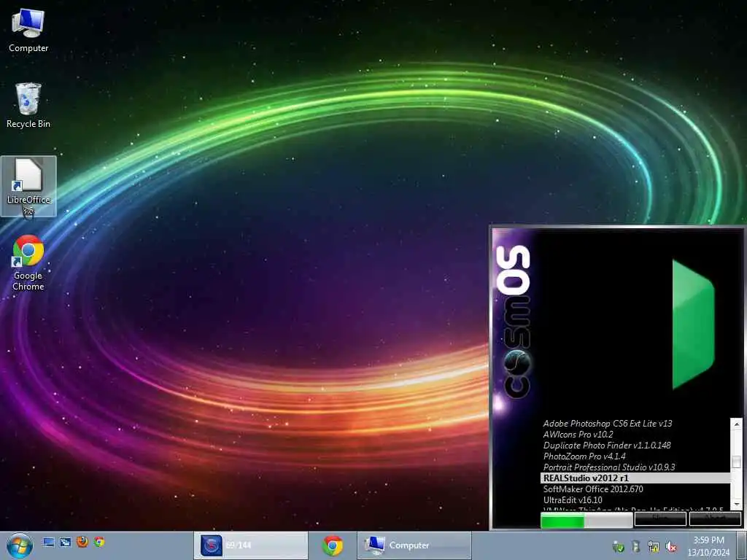Click installer list scrollbar up arrow
Screen dimensions: 747x560
coord(737,424)
